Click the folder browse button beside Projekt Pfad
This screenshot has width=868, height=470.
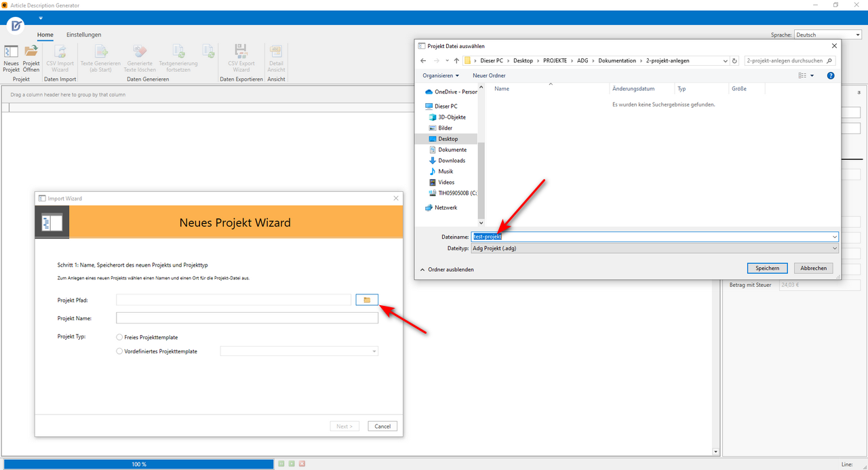(x=367, y=300)
